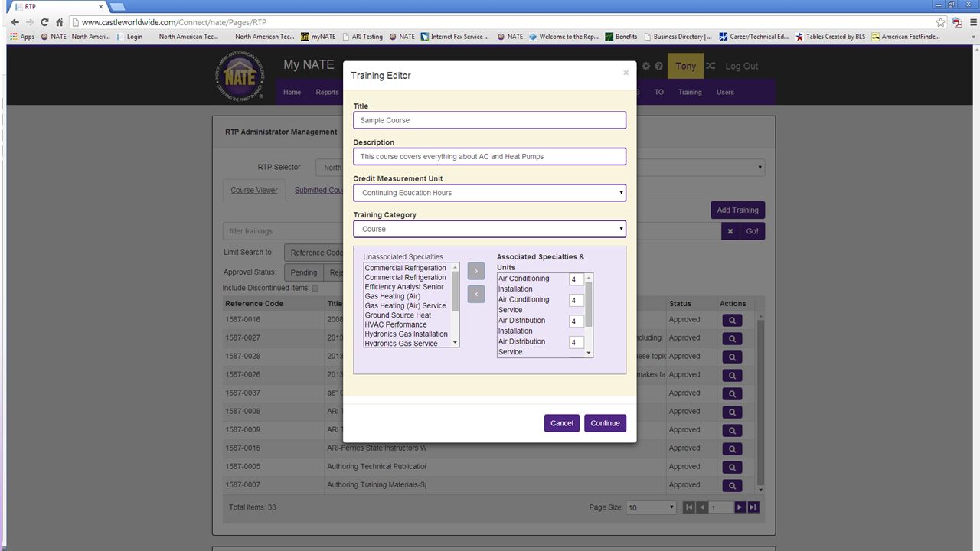
Task: Click the Air Distribution Service units field
Action: (x=576, y=343)
